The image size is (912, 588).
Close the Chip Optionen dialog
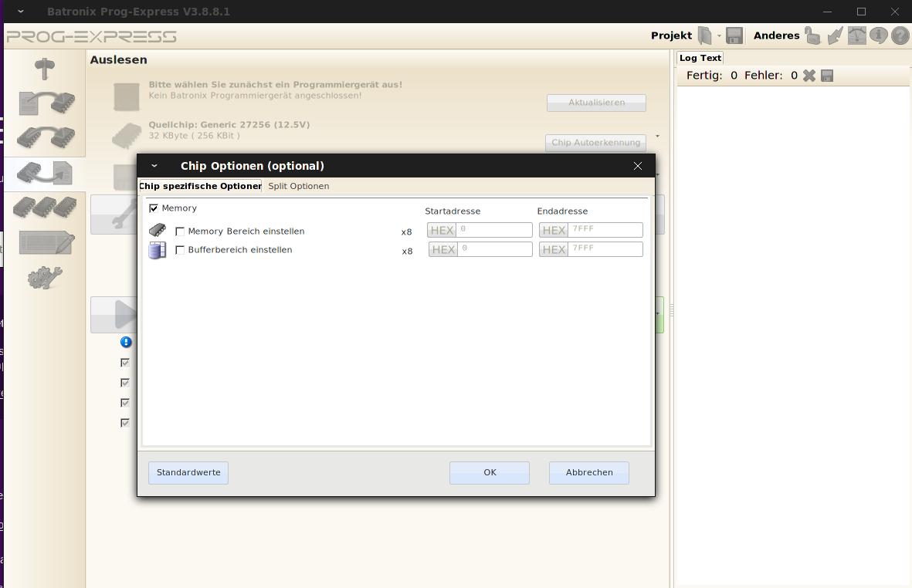pos(638,166)
